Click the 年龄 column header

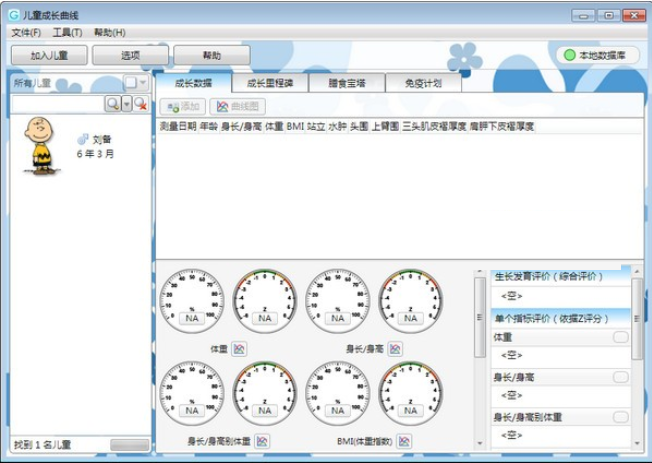209,126
